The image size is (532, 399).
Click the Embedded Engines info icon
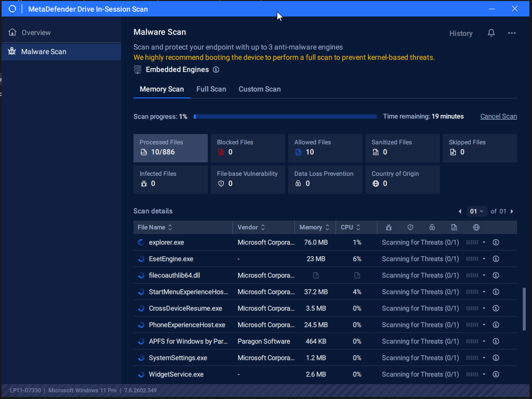(x=216, y=70)
